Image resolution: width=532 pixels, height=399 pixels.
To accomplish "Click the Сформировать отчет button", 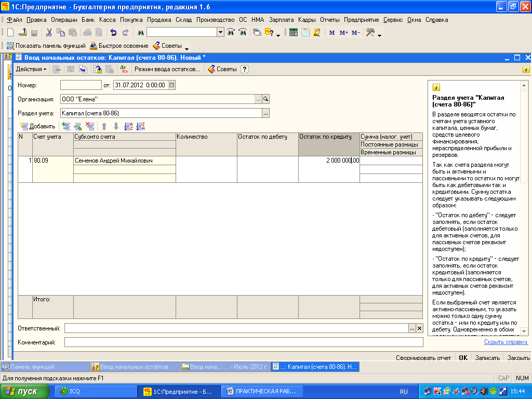I will [423, 357].
